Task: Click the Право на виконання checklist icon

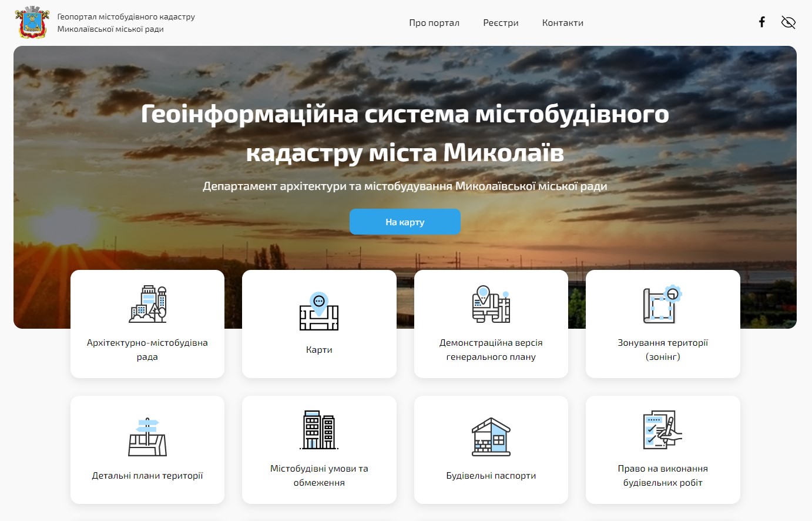Action: point(663,430)
